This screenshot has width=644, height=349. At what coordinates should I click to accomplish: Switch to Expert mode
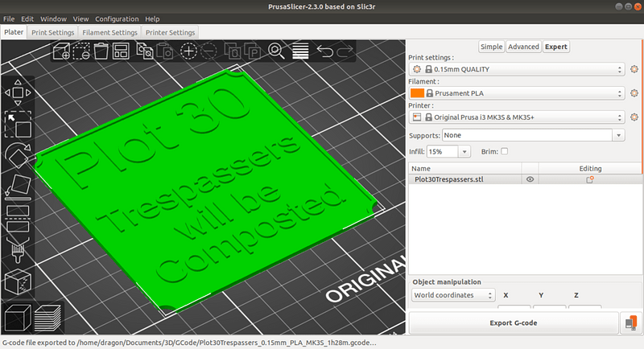(x=556, y=47)
